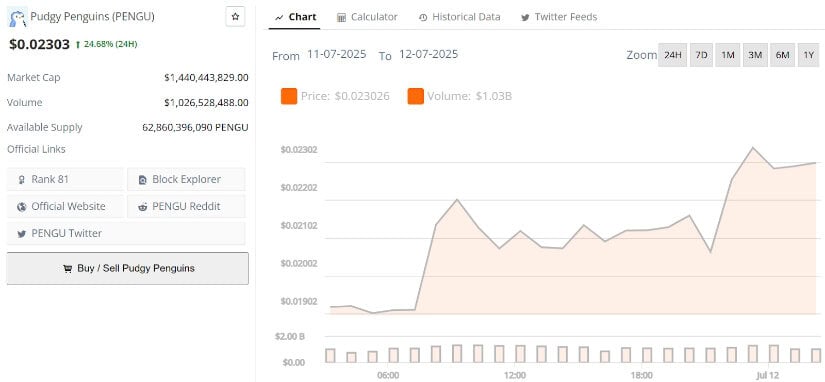The image size is (825, 382).
Task: Click the Rank 81 medal icon
Action: [x=22, y=180]
